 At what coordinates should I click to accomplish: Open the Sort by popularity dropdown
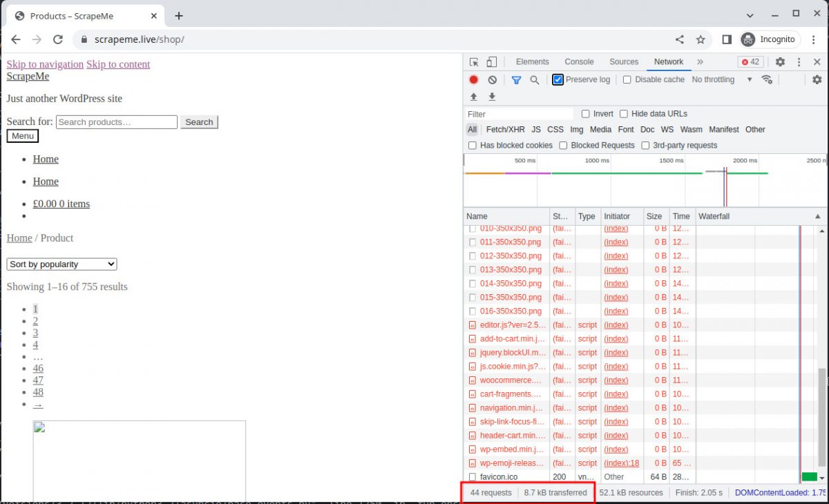62,264
